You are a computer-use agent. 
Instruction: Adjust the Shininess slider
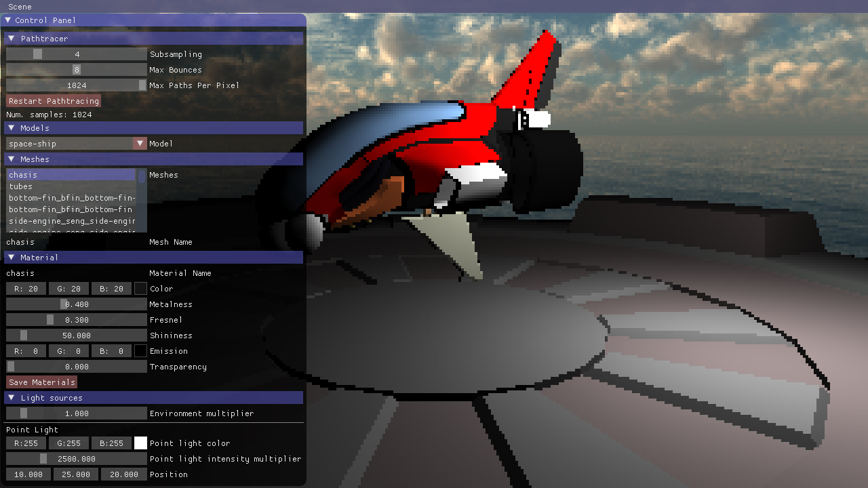77,335
